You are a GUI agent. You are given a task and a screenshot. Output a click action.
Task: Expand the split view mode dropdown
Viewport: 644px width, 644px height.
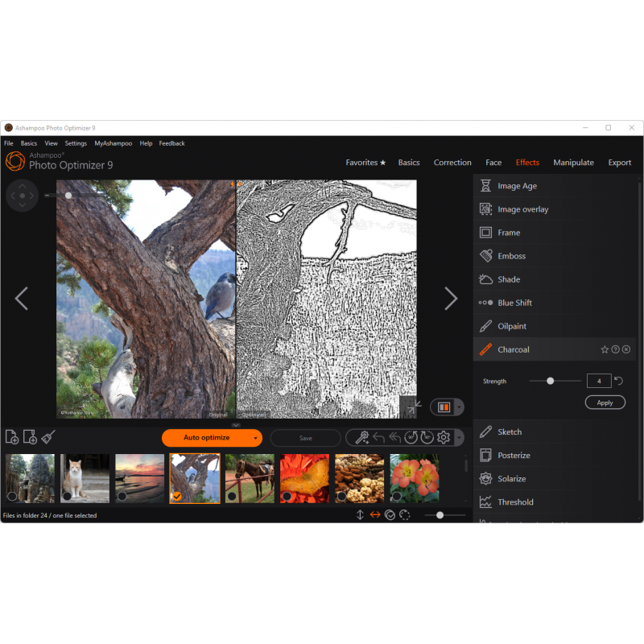click(459, 407)
